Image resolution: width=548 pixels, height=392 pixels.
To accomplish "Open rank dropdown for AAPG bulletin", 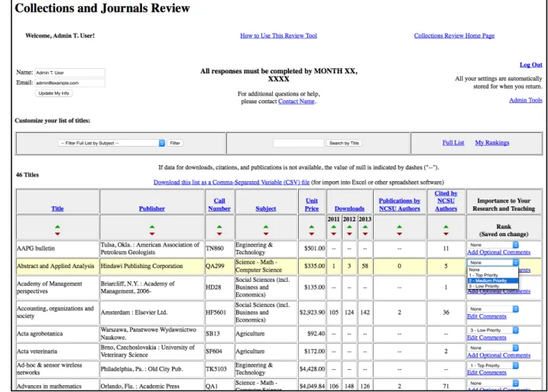I will [x=493, y=245].
